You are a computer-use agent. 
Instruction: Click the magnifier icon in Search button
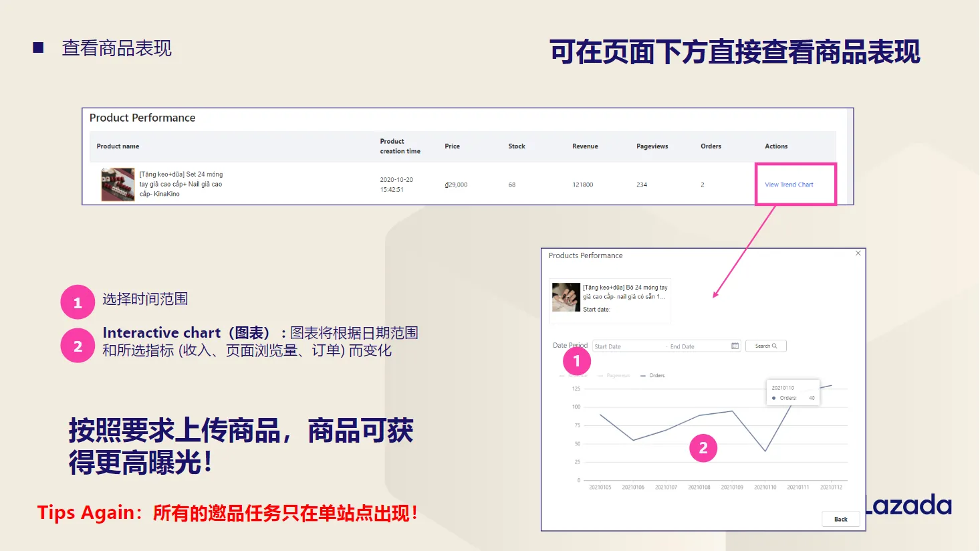tap(774, 346)
